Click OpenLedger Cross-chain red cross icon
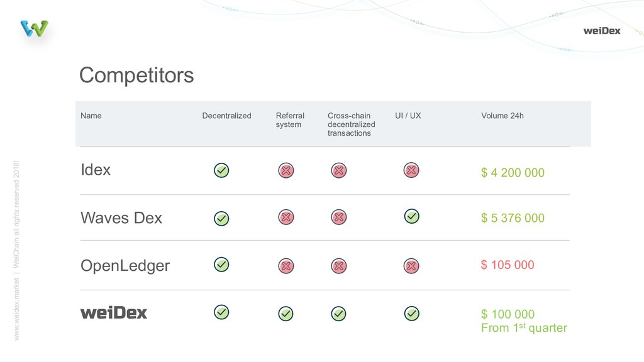 point(338,266)
